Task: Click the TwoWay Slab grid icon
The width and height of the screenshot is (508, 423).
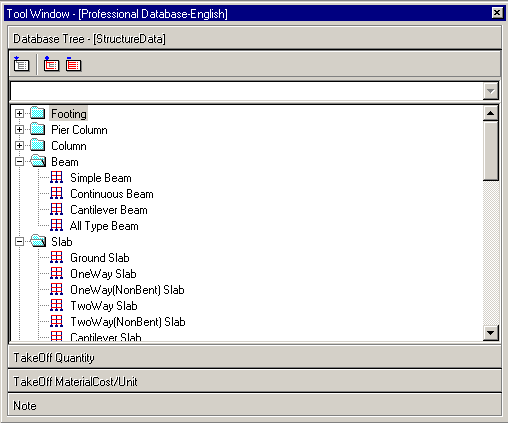Action: click(56, 305)
